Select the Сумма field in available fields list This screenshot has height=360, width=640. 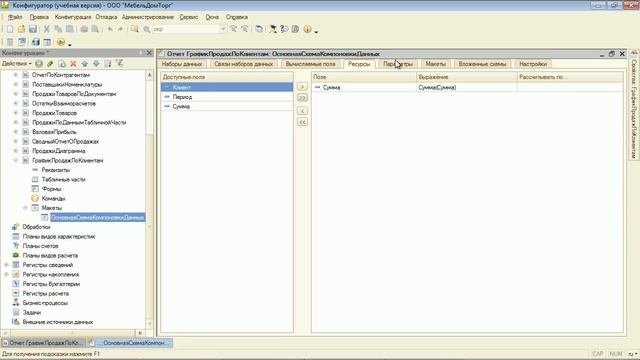click(227, 107)
